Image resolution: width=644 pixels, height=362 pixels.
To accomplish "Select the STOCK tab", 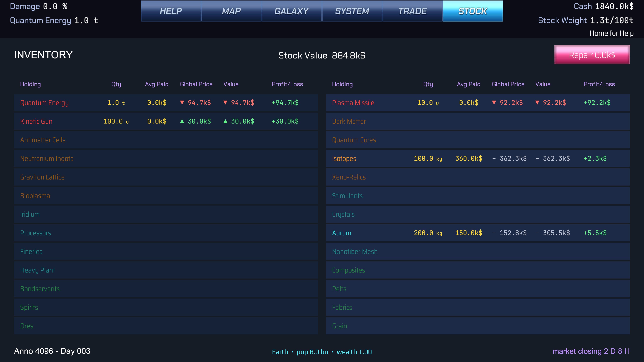I will point(473,11).
